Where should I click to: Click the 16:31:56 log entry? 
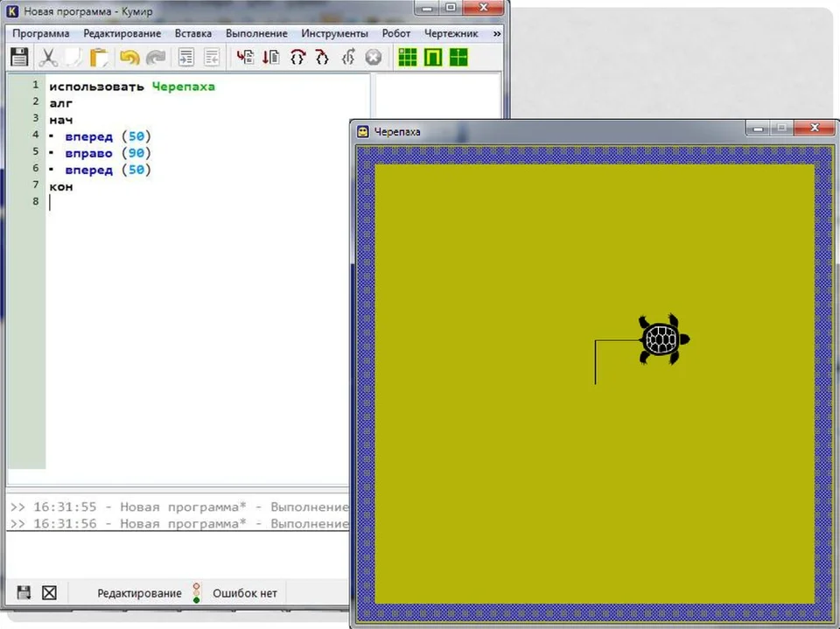pyautogui.click(x=178, y=523)
